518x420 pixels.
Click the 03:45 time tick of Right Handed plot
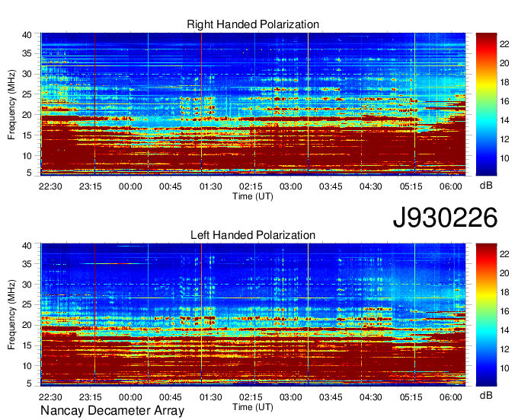(331, 186)
